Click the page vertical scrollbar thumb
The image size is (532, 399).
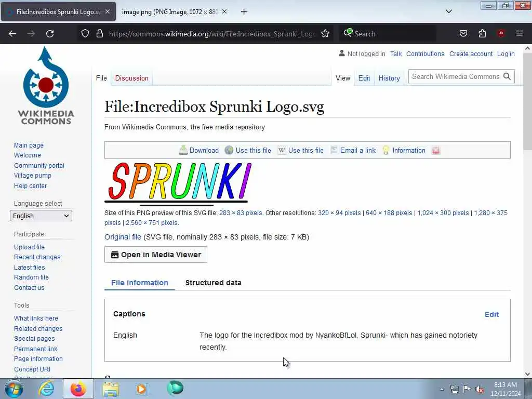tap(527, 102)
